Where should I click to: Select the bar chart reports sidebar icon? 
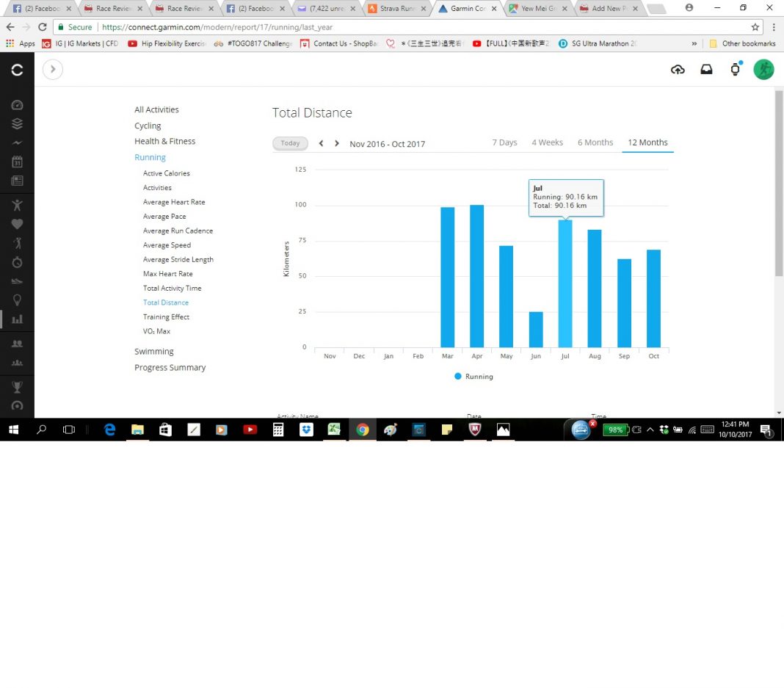pyautogui.click(x=17, y=319)
